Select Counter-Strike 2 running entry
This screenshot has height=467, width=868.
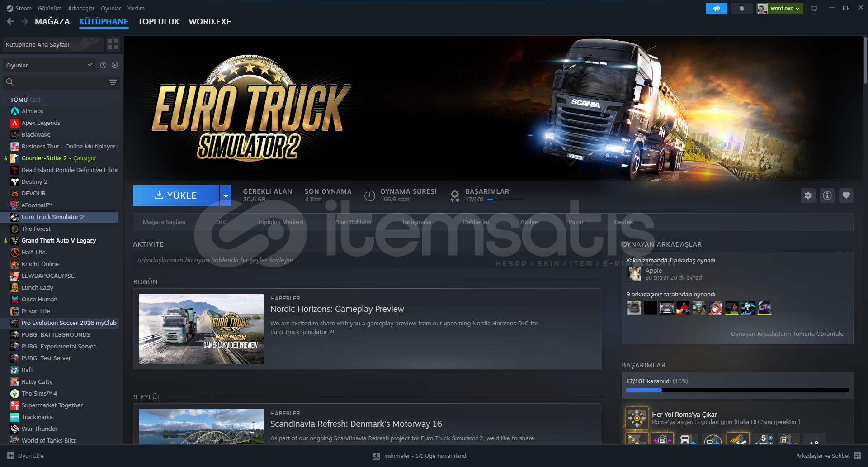(x=60, y=158)
